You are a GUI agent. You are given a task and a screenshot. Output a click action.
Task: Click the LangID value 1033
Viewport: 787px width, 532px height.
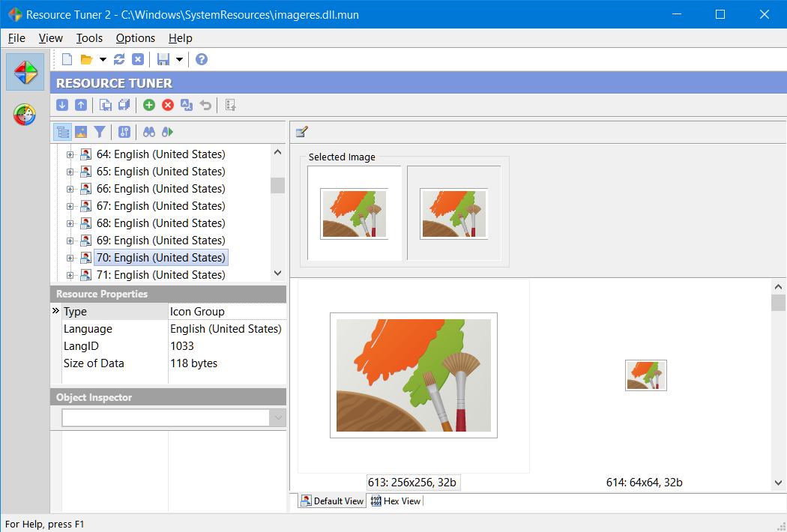[182, 346]
